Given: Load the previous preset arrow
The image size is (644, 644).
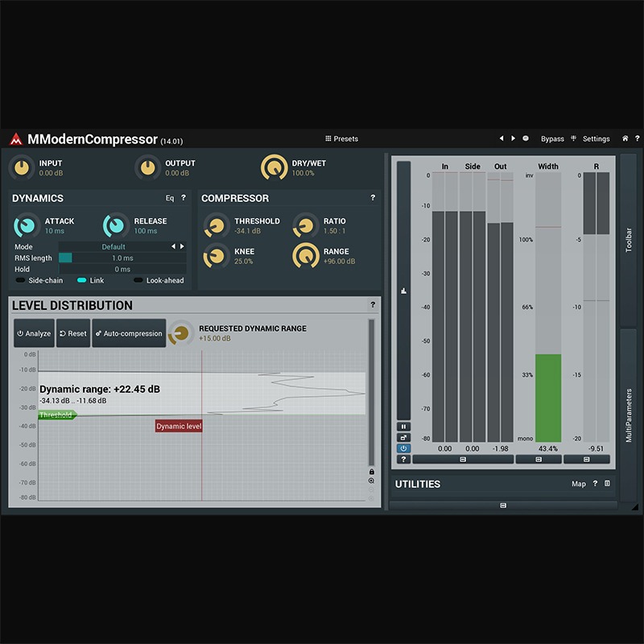Looking at the screenshot, I should (502, 138).
